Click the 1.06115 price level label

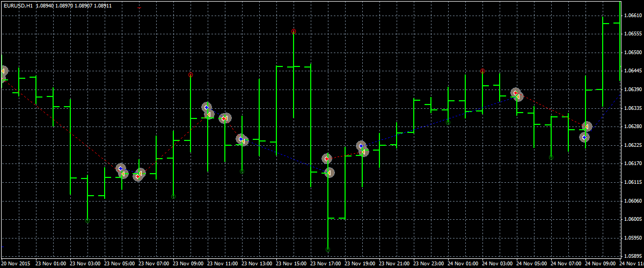click(x=634, y=182)
